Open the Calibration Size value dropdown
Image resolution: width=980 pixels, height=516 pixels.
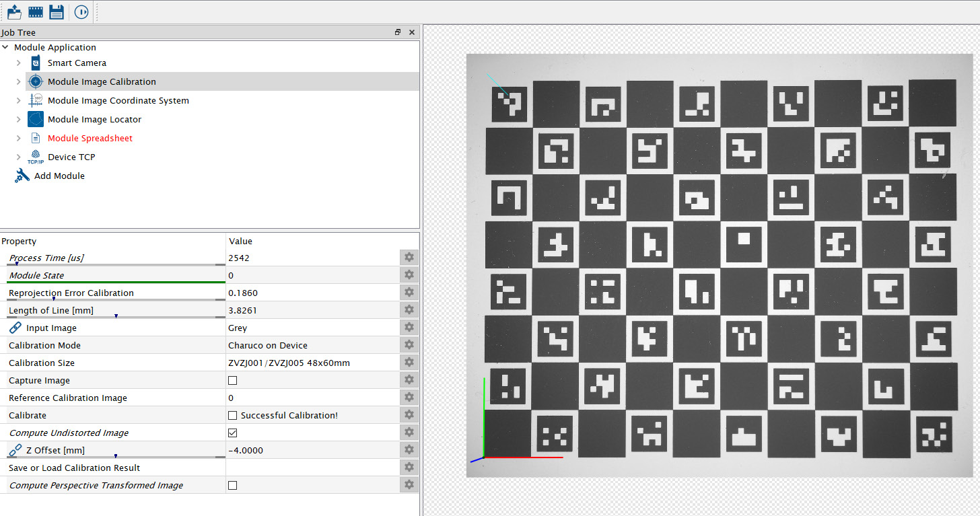pyautogui.click(x=313, y=363)
